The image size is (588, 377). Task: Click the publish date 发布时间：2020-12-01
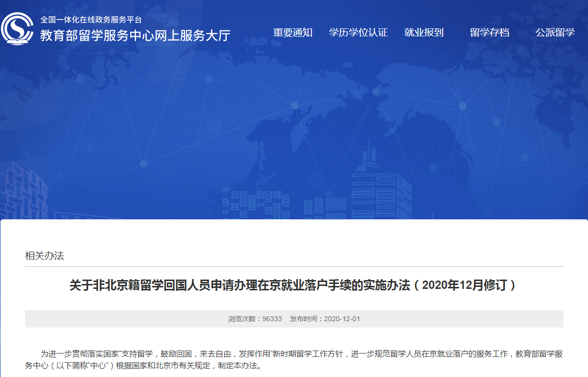pos(325,319)
